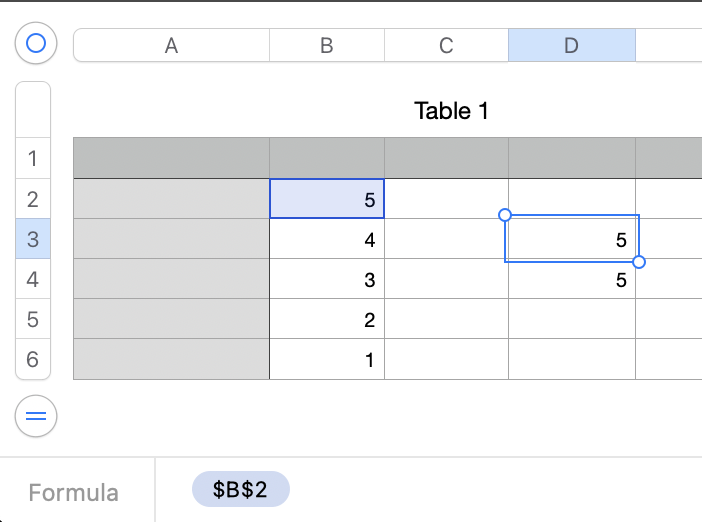This screenshot has height=522, width=702.
Task: Select row 4 header
Action: (33, 279)
